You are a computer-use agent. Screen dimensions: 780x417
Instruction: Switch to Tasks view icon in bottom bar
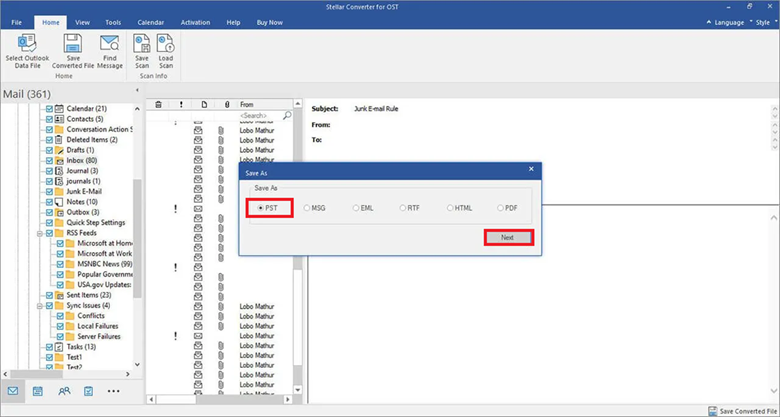coord(89,391)
